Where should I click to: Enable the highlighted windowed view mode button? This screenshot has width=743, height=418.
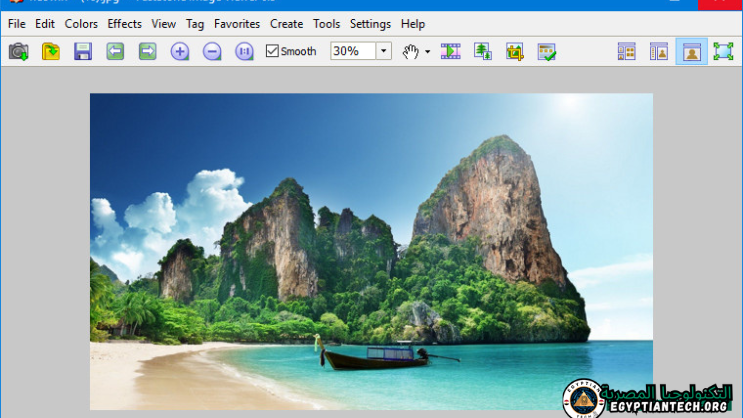point(691,51)
